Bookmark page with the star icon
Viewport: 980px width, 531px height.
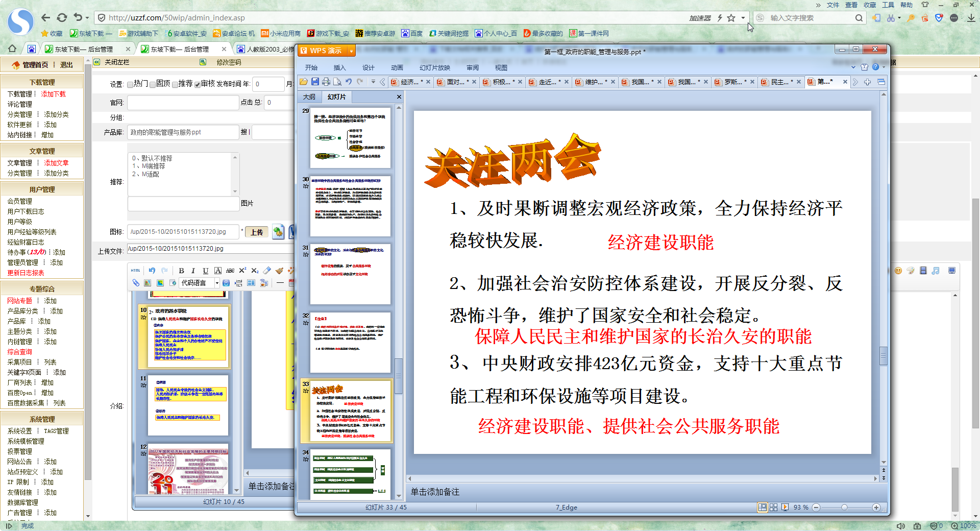[x=731, y=18]
